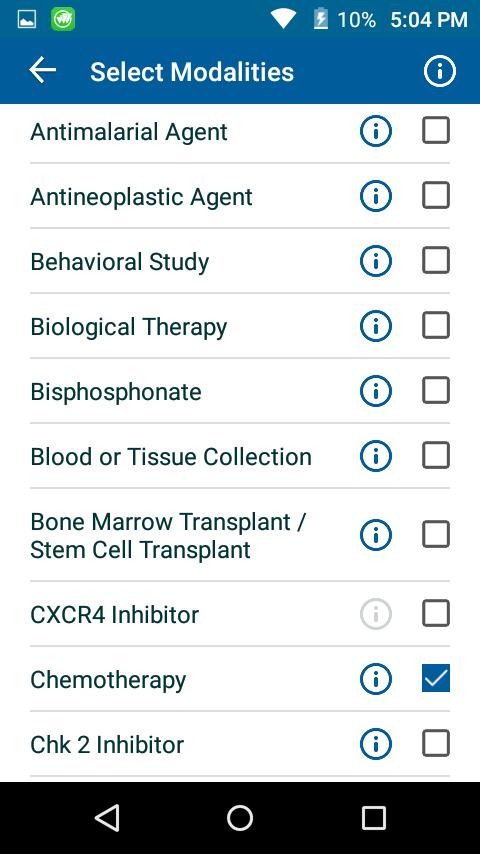Image resolution: width=480 pixels, height=854 pixels.
Task: Open Bone Marrow Transplant info icon
Action: click(x=376, y=534)
